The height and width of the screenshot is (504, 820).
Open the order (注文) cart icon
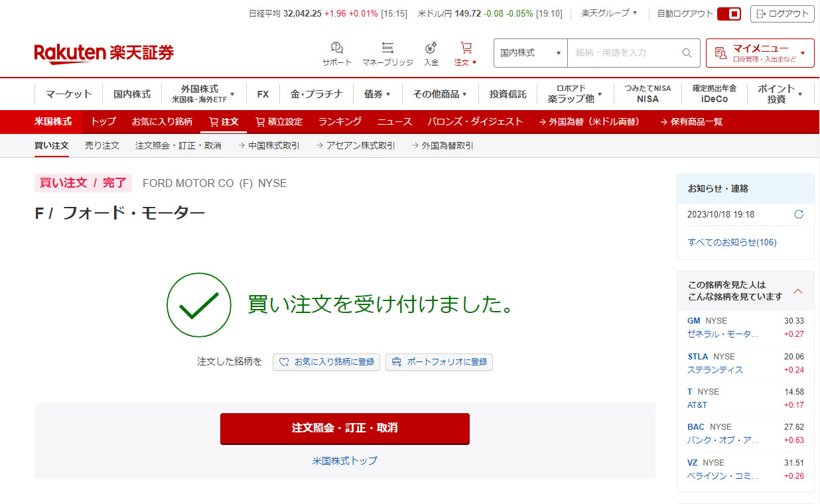466,48
